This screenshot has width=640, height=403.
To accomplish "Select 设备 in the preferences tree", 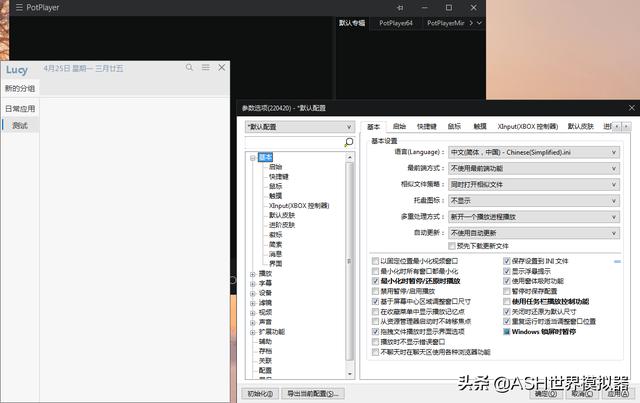I will [x=265, y=293].
